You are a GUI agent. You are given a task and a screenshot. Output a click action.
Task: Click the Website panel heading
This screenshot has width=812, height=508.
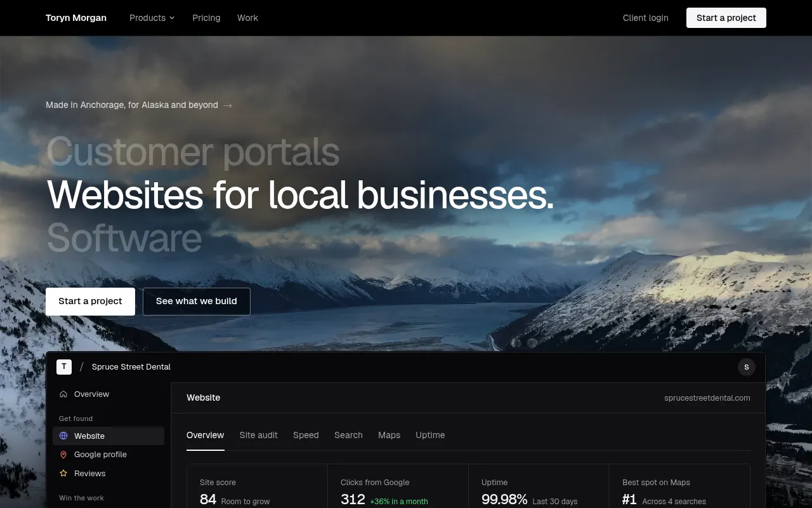[x=204, y=398]
